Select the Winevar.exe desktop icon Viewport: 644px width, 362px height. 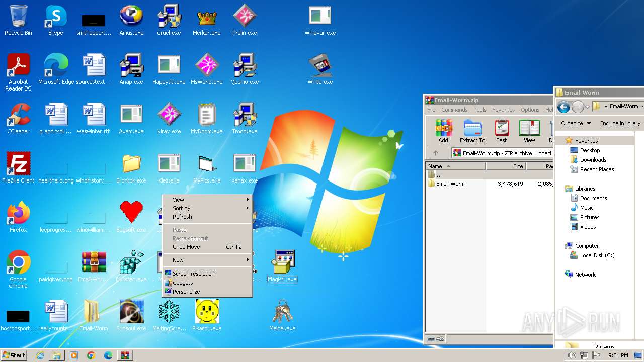click(x=320, y=20)
